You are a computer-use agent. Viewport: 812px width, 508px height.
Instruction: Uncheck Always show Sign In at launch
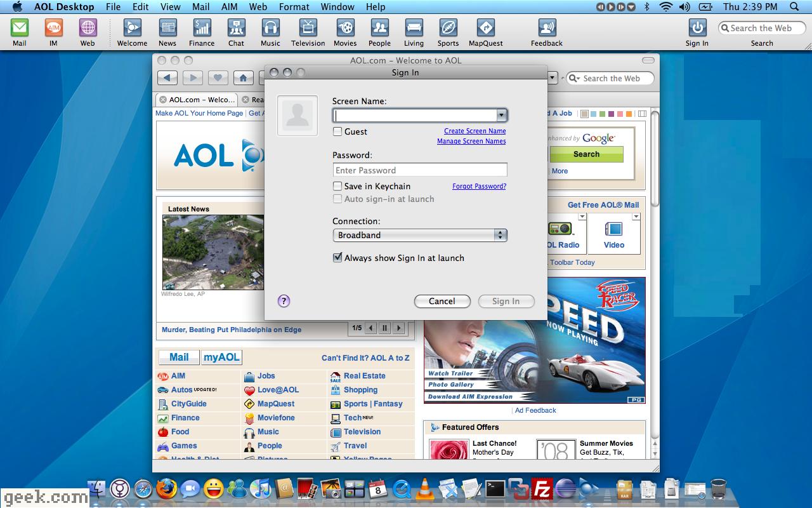(x=338, y=258)
